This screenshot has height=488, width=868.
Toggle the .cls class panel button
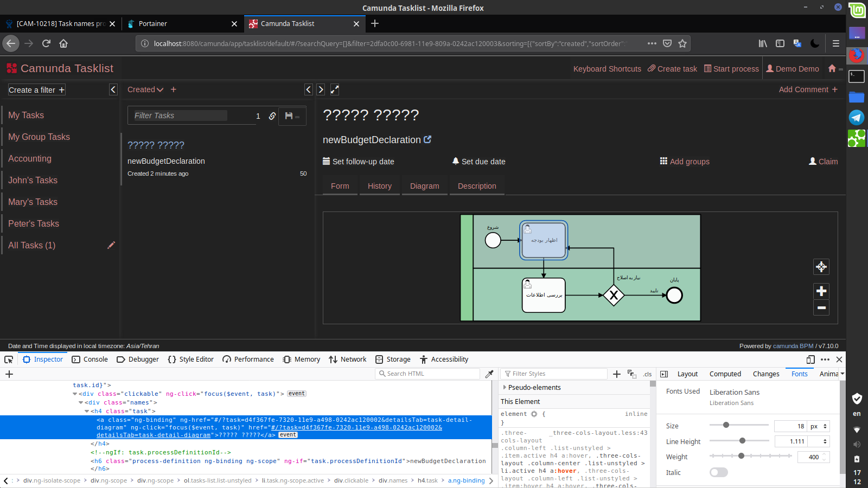[647, 374]
